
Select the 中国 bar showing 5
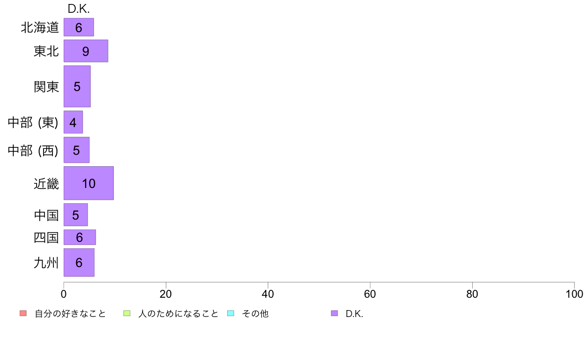click(x=76, y=215)
